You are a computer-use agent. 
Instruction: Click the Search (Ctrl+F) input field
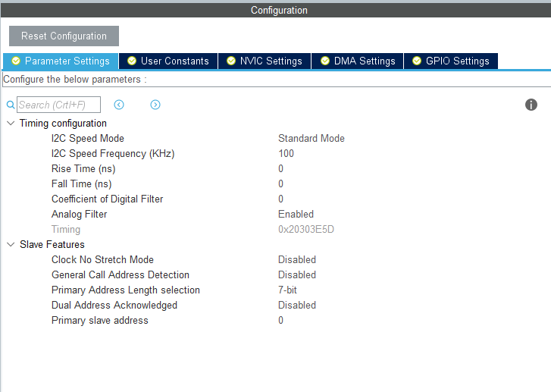click(58, 105)
